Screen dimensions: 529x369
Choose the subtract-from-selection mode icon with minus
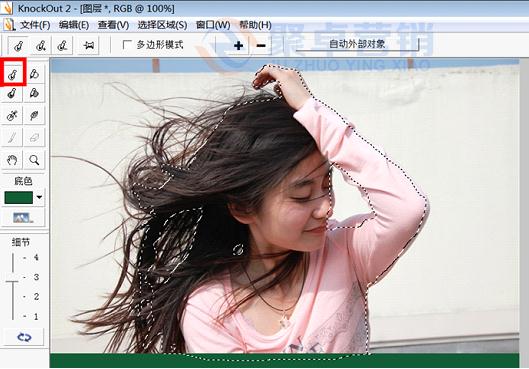click(x=62, y=45)
